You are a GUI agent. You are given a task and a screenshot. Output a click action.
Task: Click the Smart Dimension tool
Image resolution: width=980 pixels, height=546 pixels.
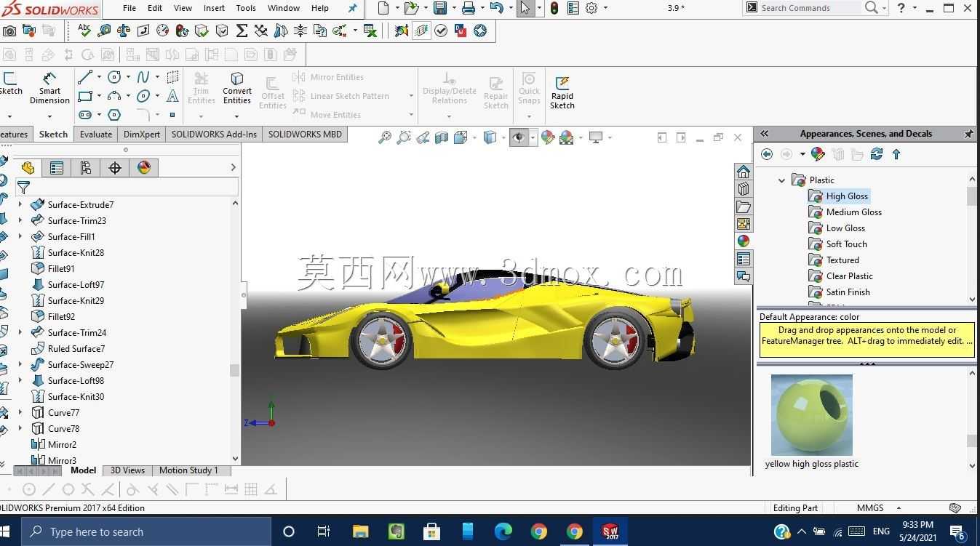coord(49,88)
